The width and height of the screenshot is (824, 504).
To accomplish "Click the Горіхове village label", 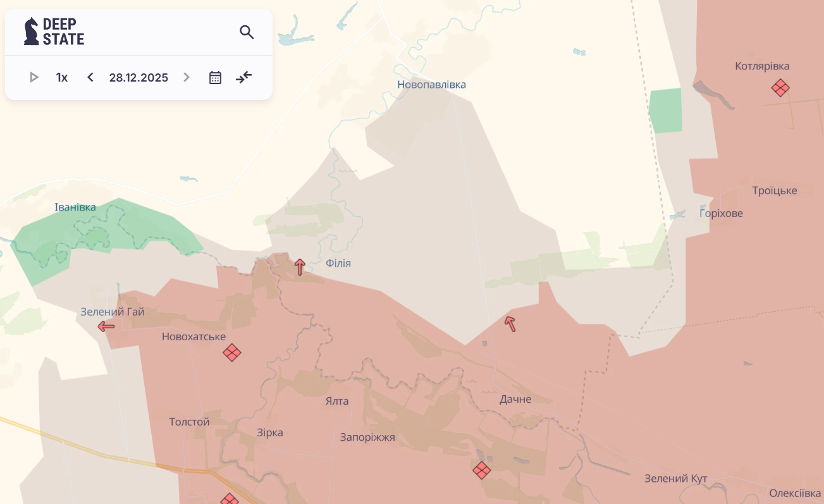I will tap(721, 213).
